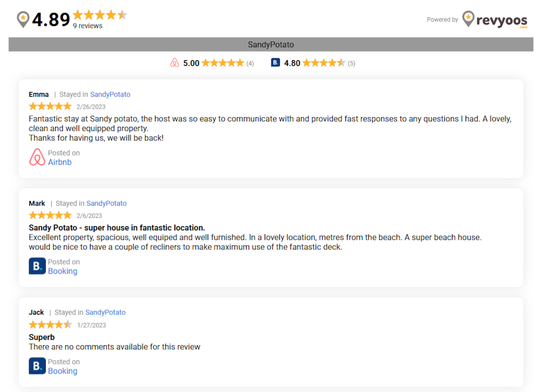Image resolution: width=541 pixels, height=392 pixels.
Task: Click the 9 reviews count text
Action: (x=87, y=26)
